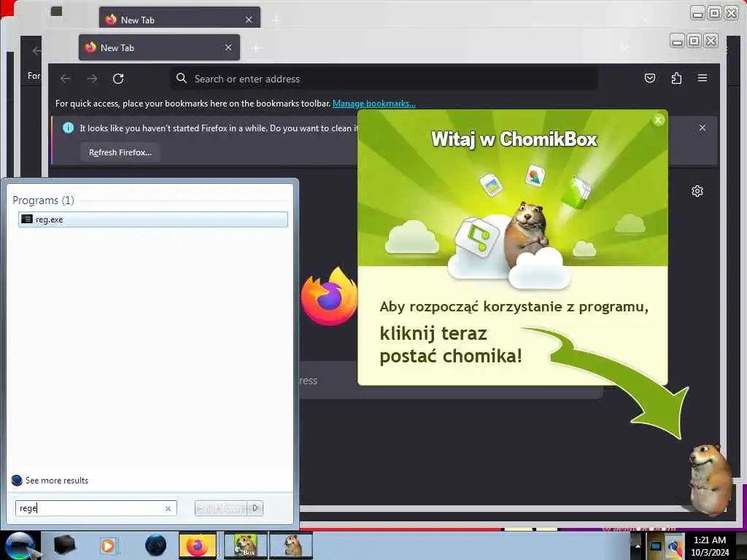Click the Shut down button

tap(222, 508)
